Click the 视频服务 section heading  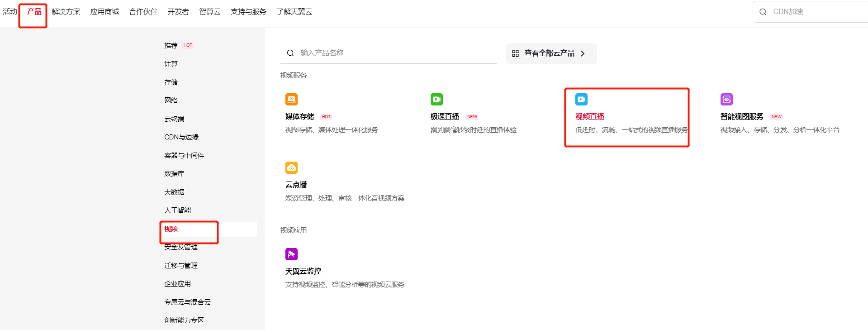pyautogui.click(x=294, y=76)
